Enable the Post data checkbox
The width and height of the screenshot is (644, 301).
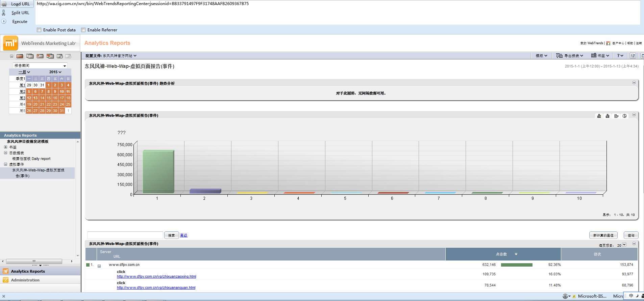click(x=39, y=30)
